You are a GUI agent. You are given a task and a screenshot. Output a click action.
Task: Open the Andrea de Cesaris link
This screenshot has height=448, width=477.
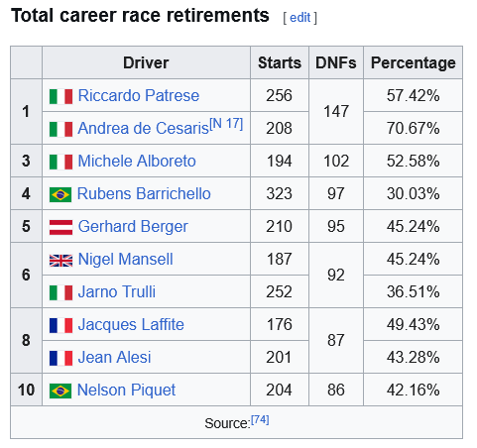pos(144,128)
